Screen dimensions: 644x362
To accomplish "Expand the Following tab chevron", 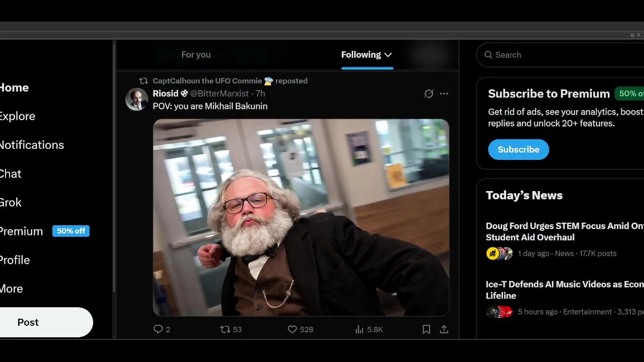I will coord(388,55).
